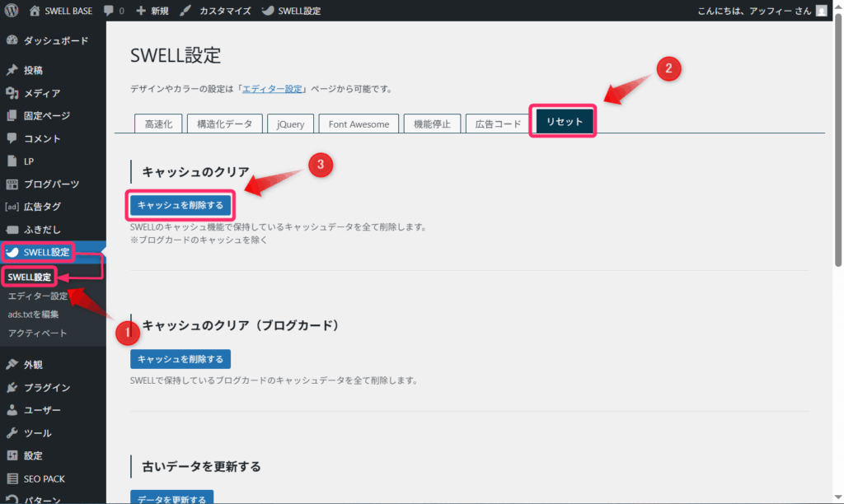Click the [ad] icon for 広告タグ
This screenshot has height=504, width=844.
(12, 207)
